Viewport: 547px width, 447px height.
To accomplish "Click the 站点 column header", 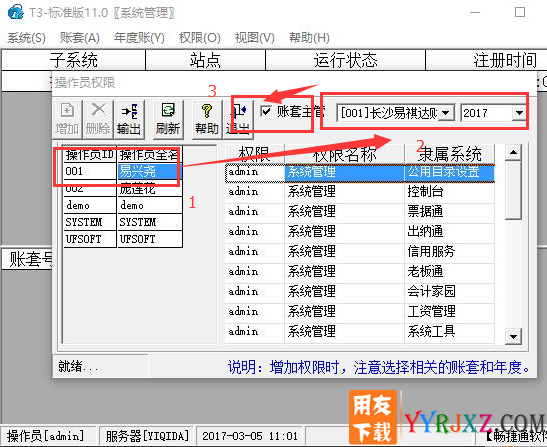I will (205, 60).
